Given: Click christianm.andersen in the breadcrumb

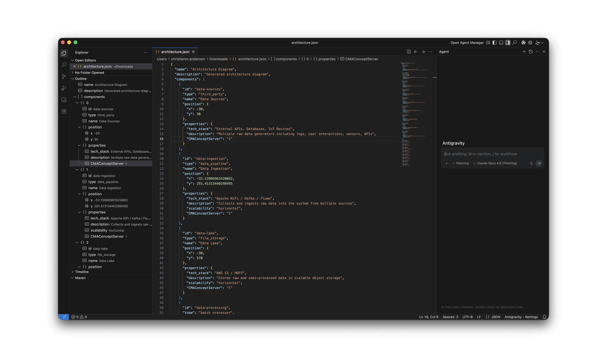Looking at the screenshot, I should pyautogui.click(x=188, y=59).
